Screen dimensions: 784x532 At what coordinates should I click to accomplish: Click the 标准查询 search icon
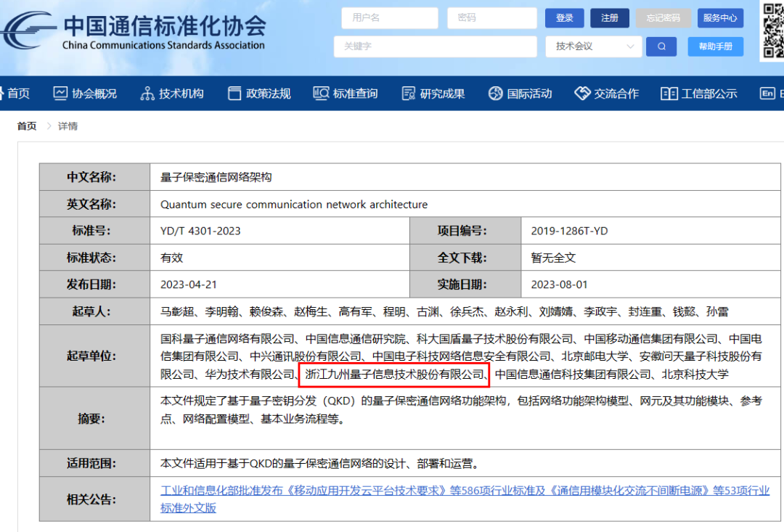321,94
